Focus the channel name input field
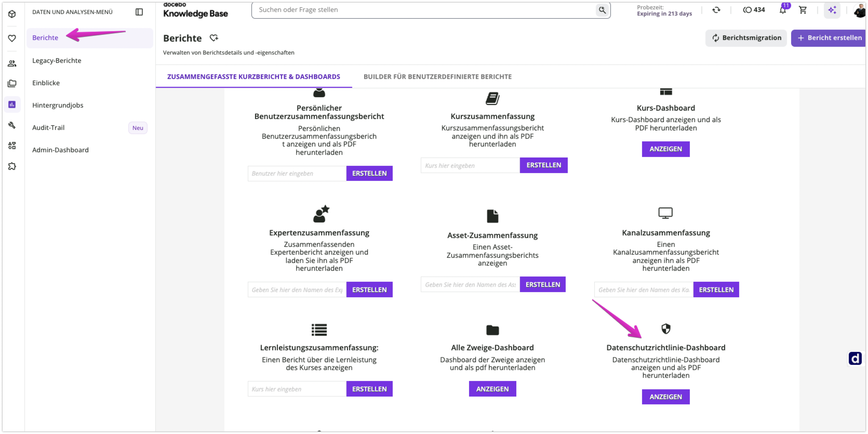The width and height of the screenshot is (868, 434). (644, 290)
